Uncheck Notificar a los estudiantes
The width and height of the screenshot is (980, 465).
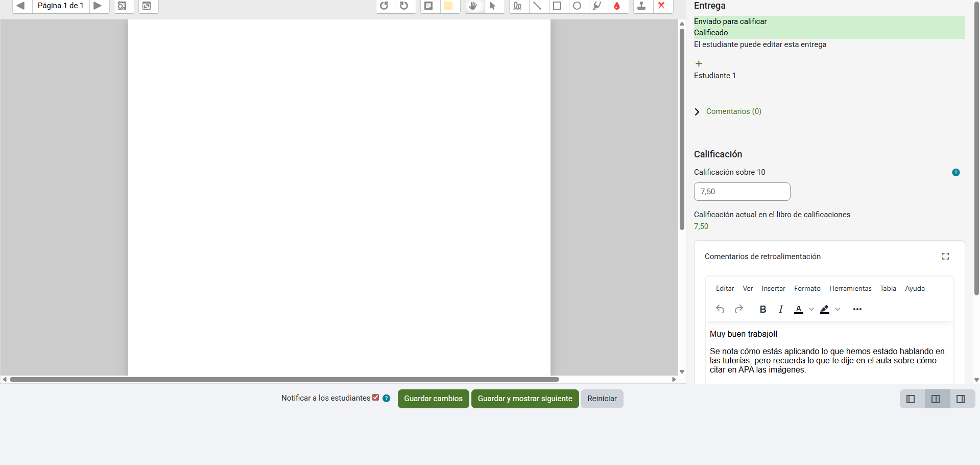(376, 398)
